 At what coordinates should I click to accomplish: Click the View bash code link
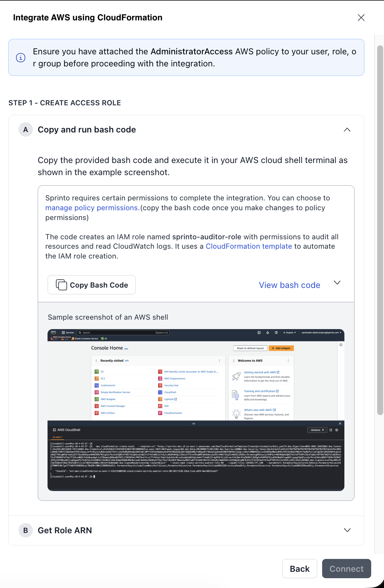click(289, 285)
